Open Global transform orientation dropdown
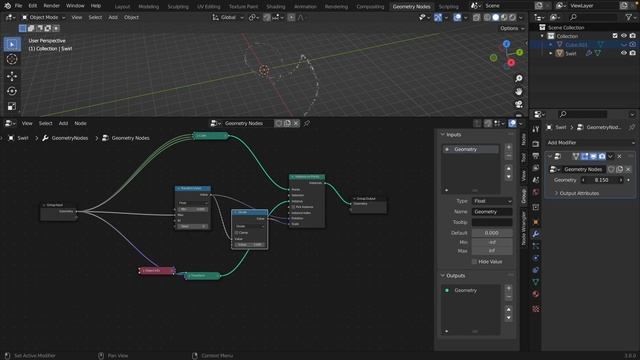 click(228, 18)
